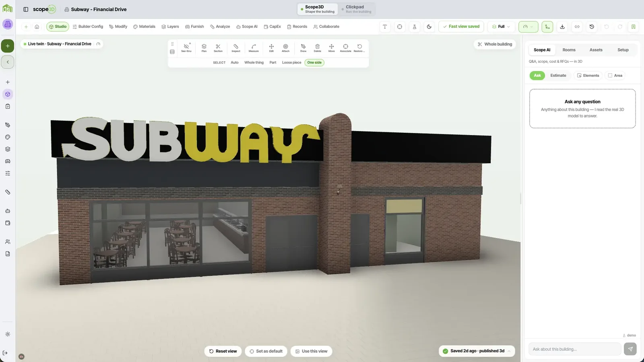
Task: Open the Setup tab
Action: pyautogui.click(x=623, y=50)
